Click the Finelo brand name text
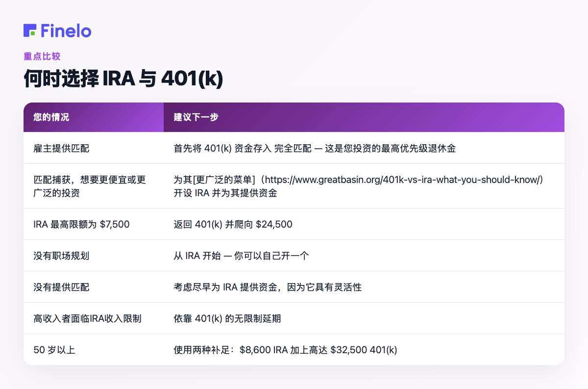The width and height of the screenshot is (588, 389). pyautogui.click(x=66, y=30)
